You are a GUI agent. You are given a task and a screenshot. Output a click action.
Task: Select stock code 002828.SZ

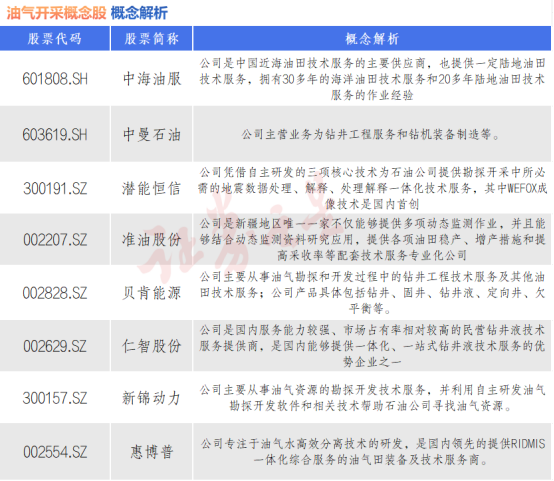coord(55,293)
